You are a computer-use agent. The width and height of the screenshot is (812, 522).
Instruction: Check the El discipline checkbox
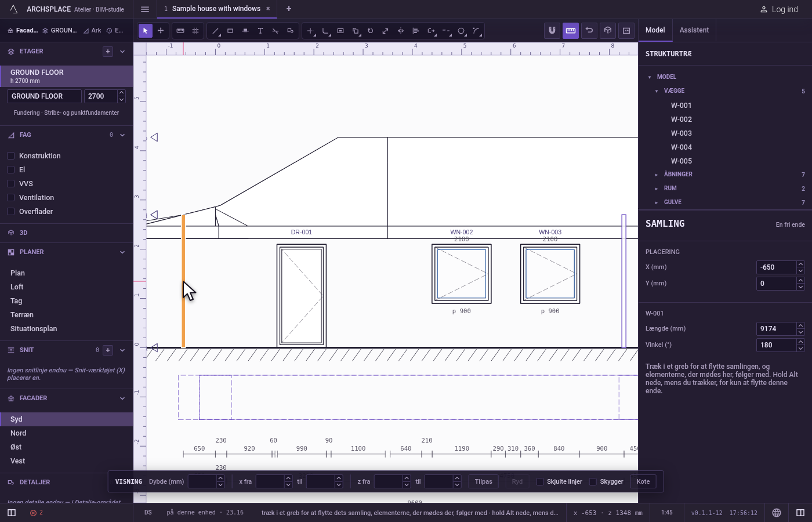point(10,170)
